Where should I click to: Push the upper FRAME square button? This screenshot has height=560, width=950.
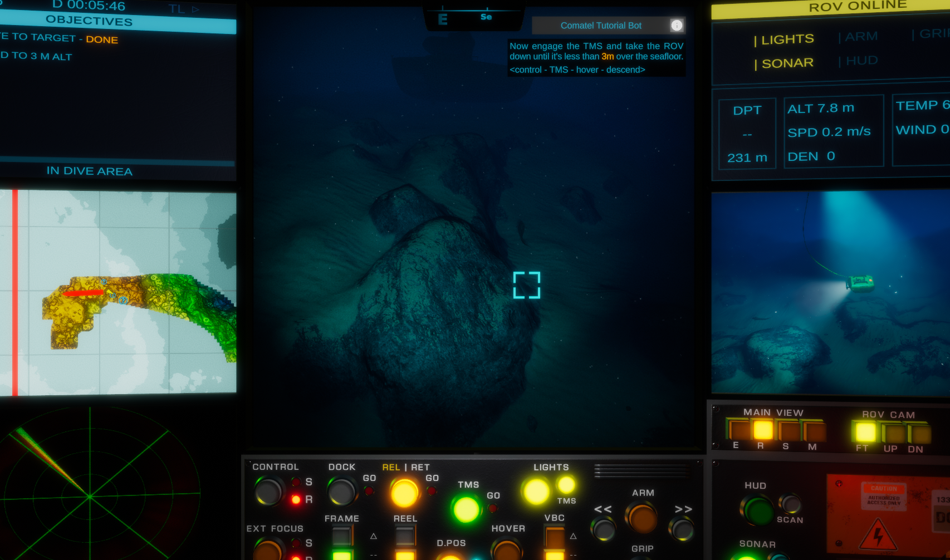pyautogui.click(x=341, y=536)
